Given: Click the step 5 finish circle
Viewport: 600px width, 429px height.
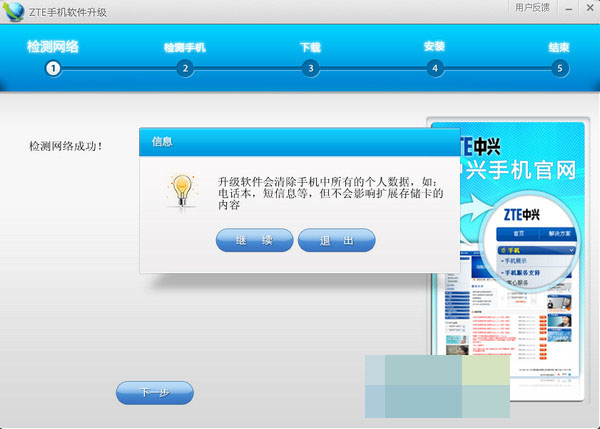Looking at the screenshot, I should tap(559, 68).
